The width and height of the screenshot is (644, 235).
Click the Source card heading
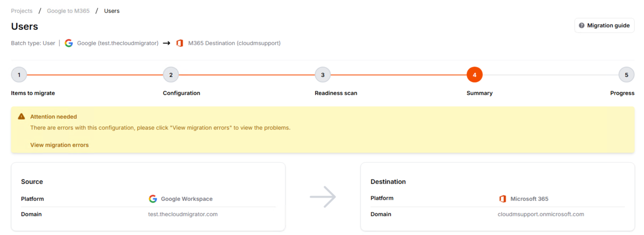pos(32,182)
